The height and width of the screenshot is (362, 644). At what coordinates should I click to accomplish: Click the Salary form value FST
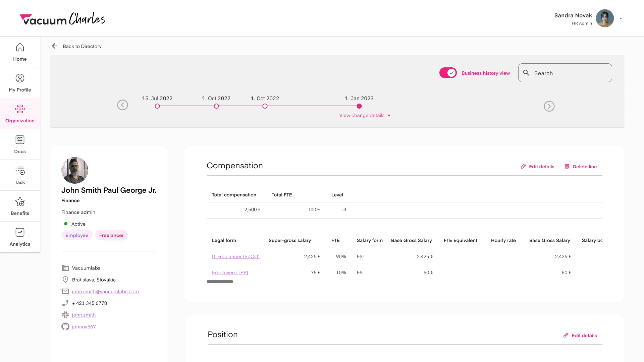pyautogui.click(x=361, y=256)
